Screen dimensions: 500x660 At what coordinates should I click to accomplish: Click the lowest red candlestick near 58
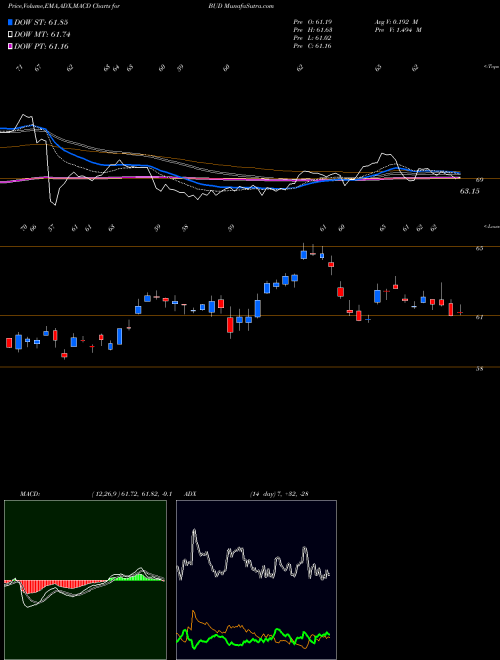[x=64, y=355]
